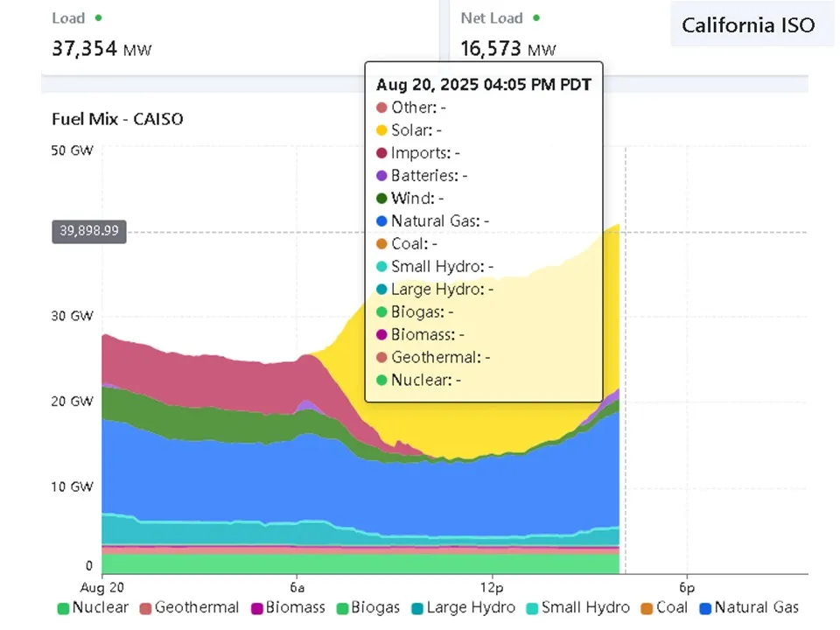Click the 12p tick on the time axis
840x630 pixels.
pyautogui.click(x=492, y=585)
